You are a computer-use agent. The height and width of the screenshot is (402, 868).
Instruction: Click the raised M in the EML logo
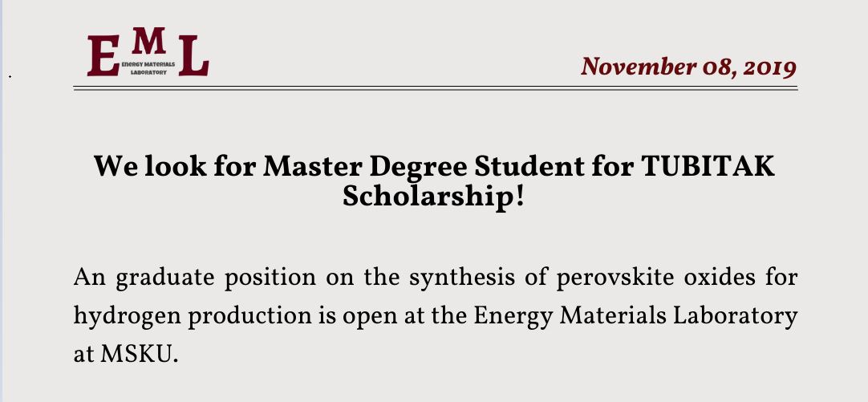[x=149, y=41]
